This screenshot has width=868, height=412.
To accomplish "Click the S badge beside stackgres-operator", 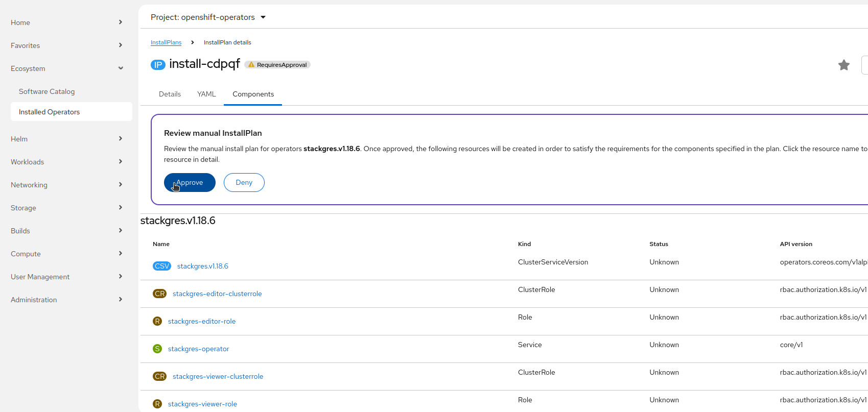I will [x=157, y=349].
